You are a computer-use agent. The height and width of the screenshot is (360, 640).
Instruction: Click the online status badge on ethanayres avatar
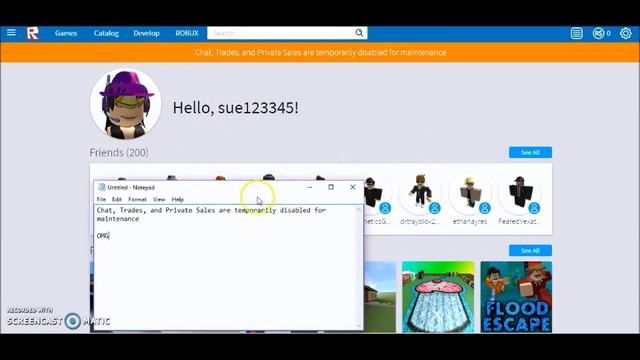coord(484,208)
